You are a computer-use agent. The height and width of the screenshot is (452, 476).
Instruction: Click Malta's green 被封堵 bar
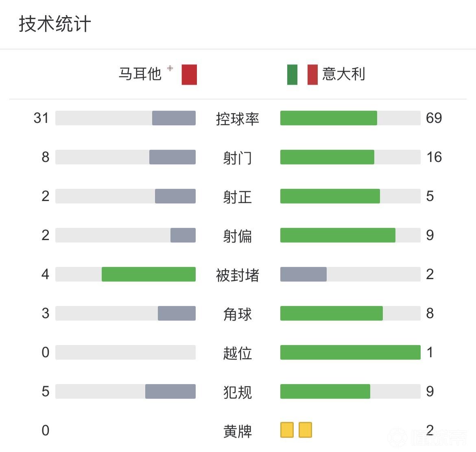click(x=148, y=274)
